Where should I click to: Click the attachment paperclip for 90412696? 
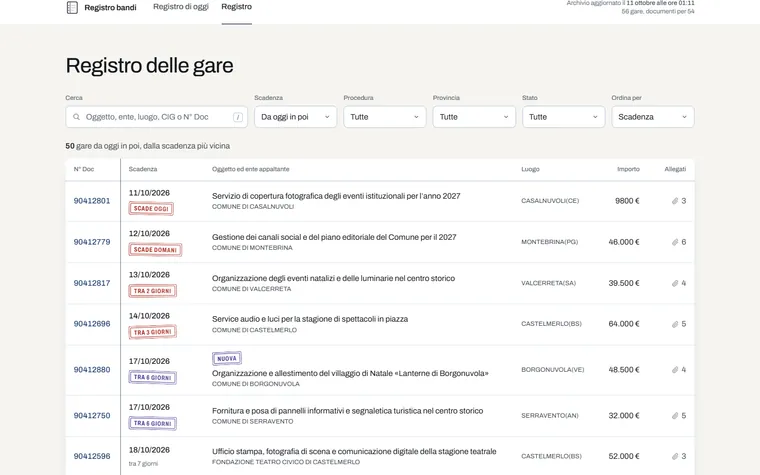click(x=675, y=324)
